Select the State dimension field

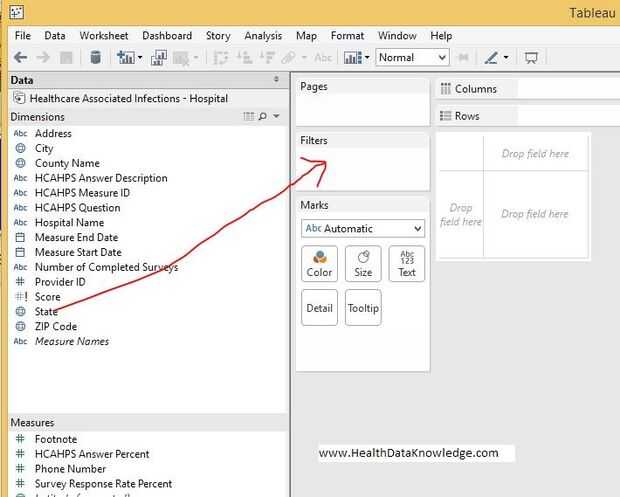click(x=46, y=312)
